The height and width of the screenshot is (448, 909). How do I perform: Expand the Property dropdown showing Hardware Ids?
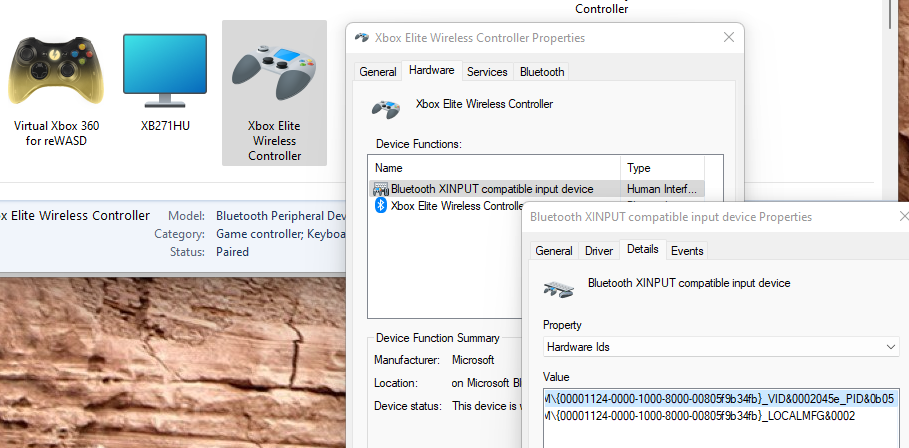[721, 347]
